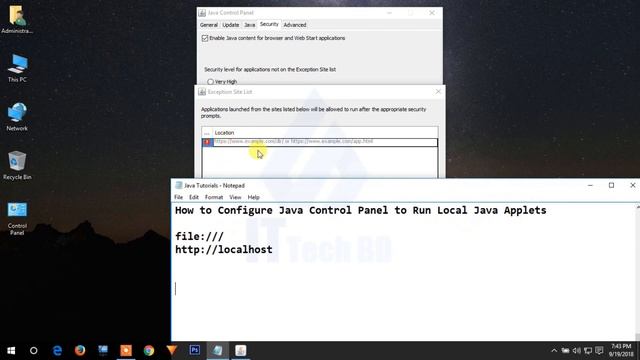Viewport: 640px width, 360px height.
Task: Close the Java Control Panel window
Action: click(432, 13)
